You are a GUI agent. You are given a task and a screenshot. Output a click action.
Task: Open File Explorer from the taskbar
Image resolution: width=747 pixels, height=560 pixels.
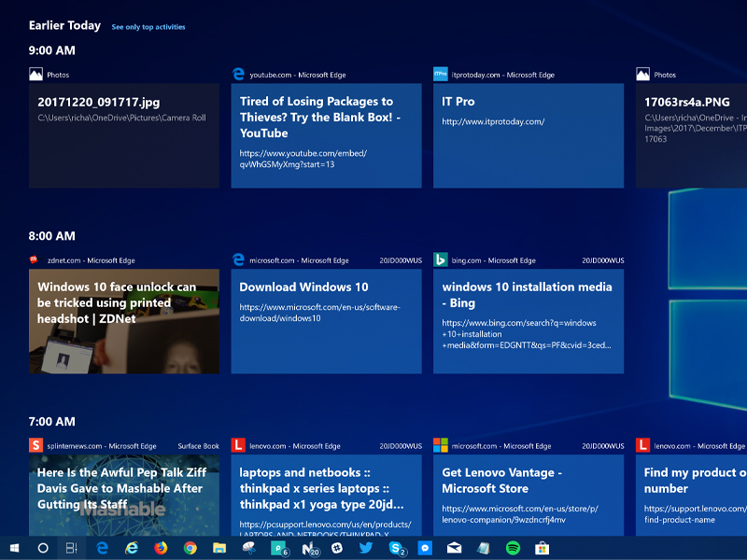tap(218, 548)
